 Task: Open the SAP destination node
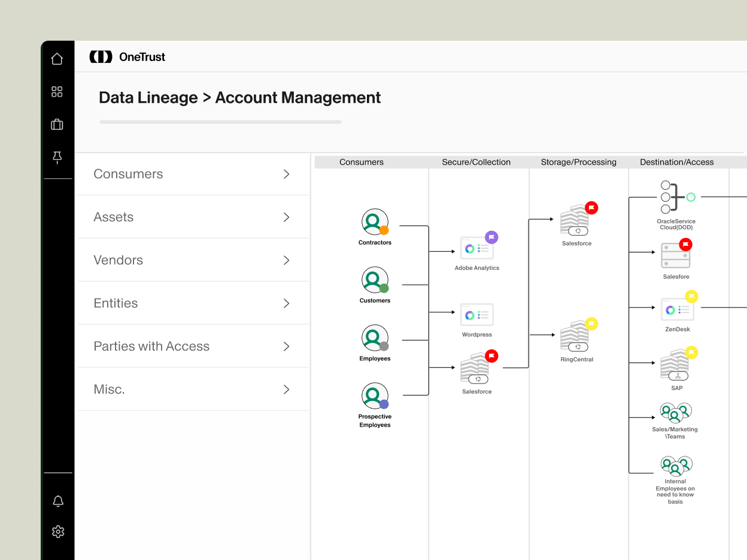coord(676,364)
